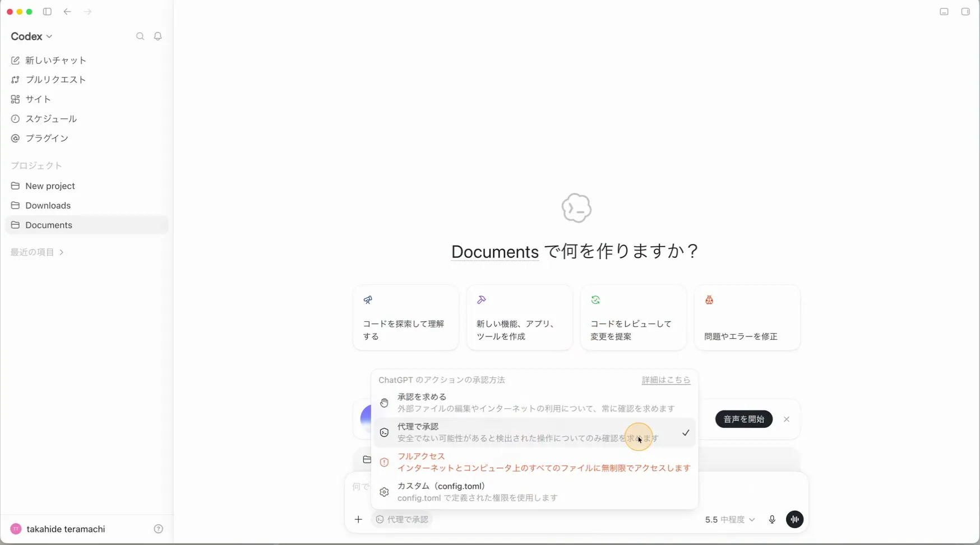The height and width of the screenshot is (545, 980).
Task: Select カスタム (config.toml) option
Action: [x=534, y=492]
